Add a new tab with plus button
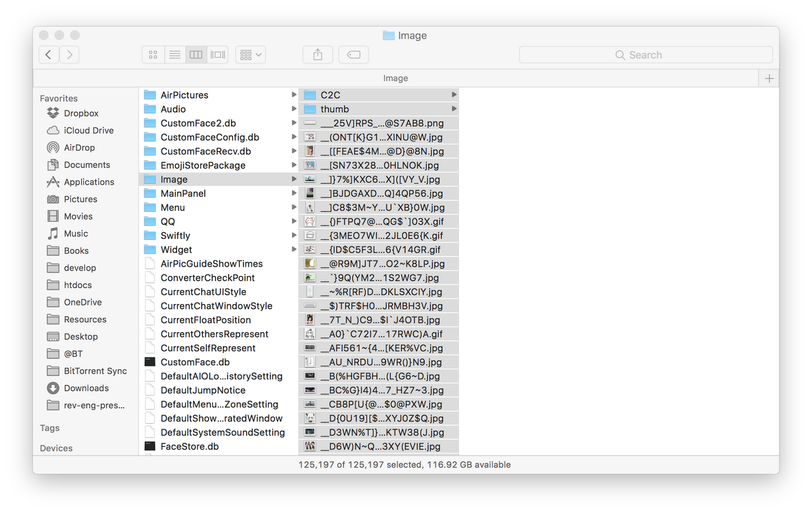The height and width of the screenshot is (513, 812). tap(769, 78)
